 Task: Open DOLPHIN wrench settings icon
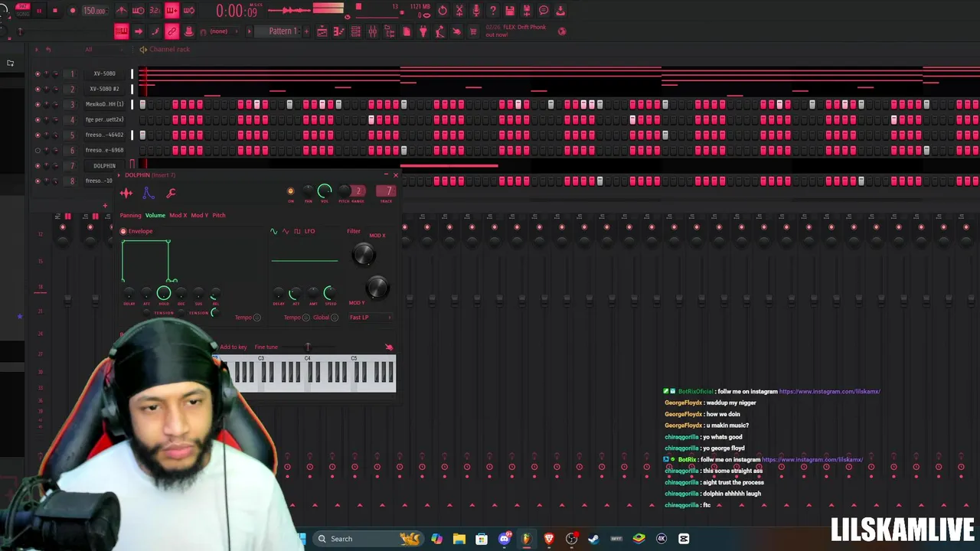coord(171,194)
